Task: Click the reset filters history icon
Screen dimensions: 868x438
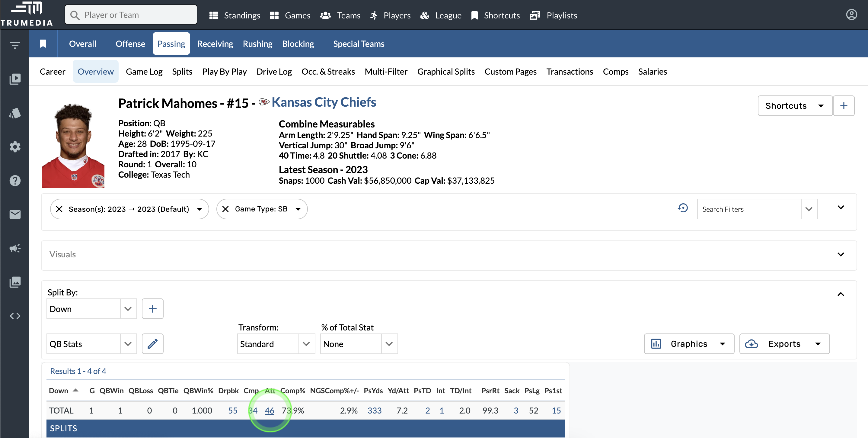Action: coord(683,208)
